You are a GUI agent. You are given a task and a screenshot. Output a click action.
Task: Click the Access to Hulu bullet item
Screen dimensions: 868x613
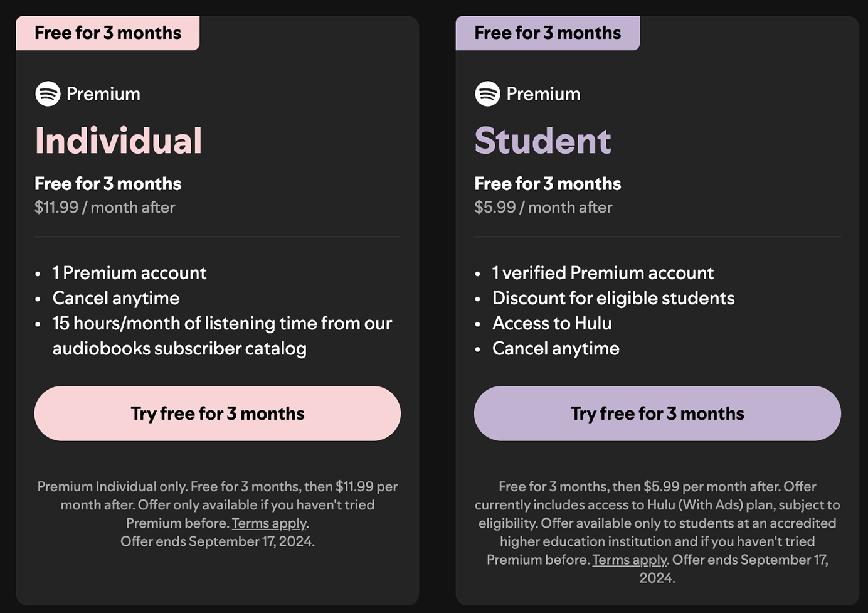pyautogui.click(x=552, y=323)
